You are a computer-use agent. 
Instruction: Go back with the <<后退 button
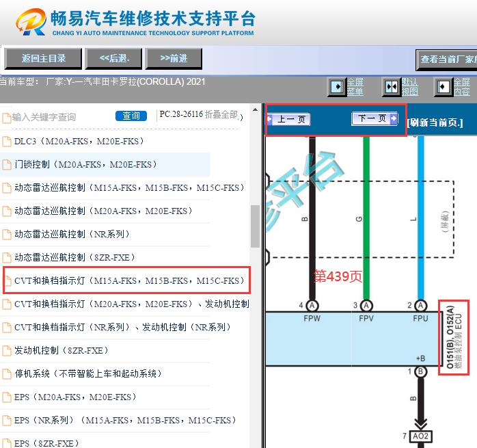tap(113, 58)
